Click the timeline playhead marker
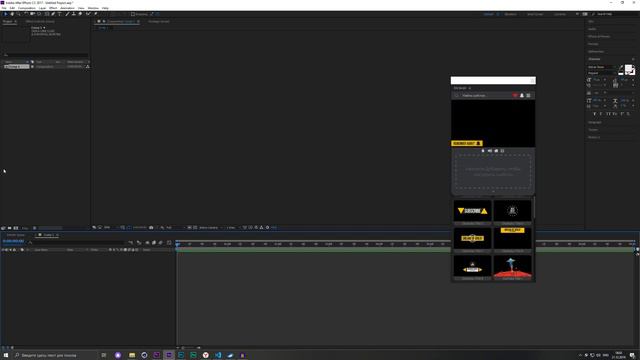The image size is (640, 360). coord(178,244)
